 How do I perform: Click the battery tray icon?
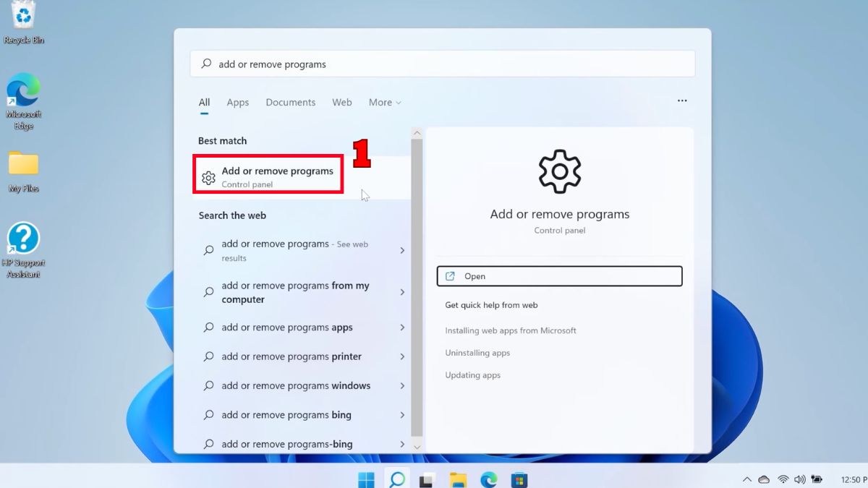tap(817, 479)
